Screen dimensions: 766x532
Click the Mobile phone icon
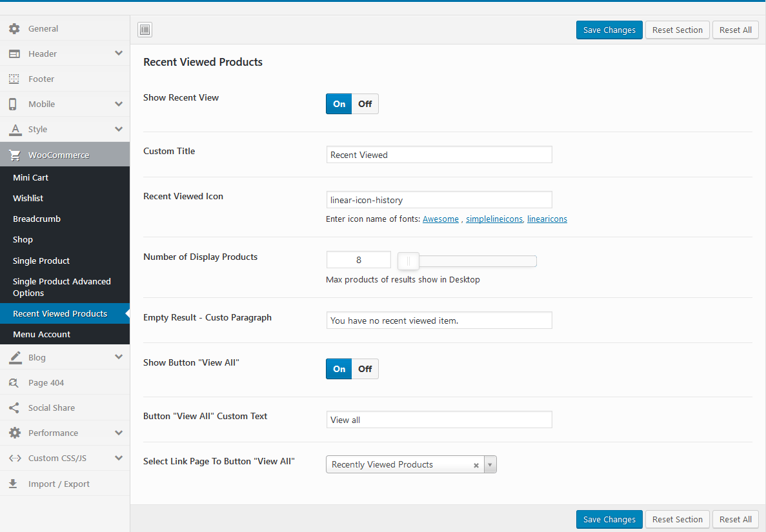13,104
